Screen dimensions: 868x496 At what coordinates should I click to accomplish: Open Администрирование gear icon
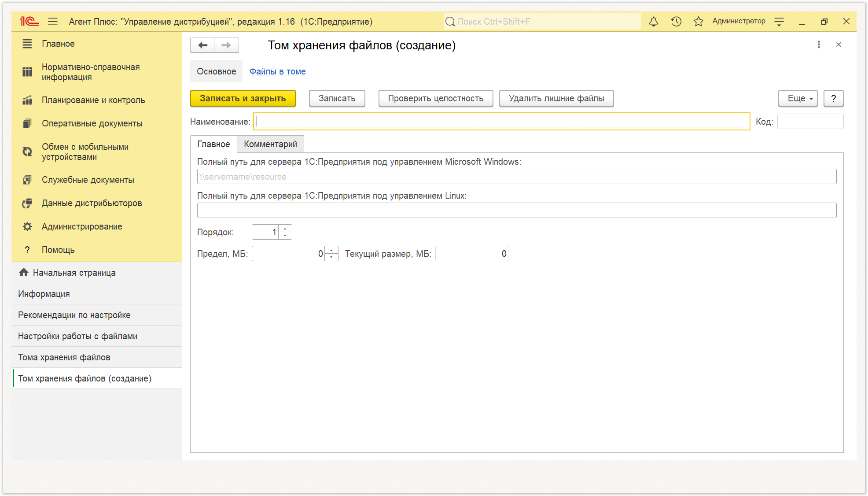pyautogui.click(x=27, y=226)
